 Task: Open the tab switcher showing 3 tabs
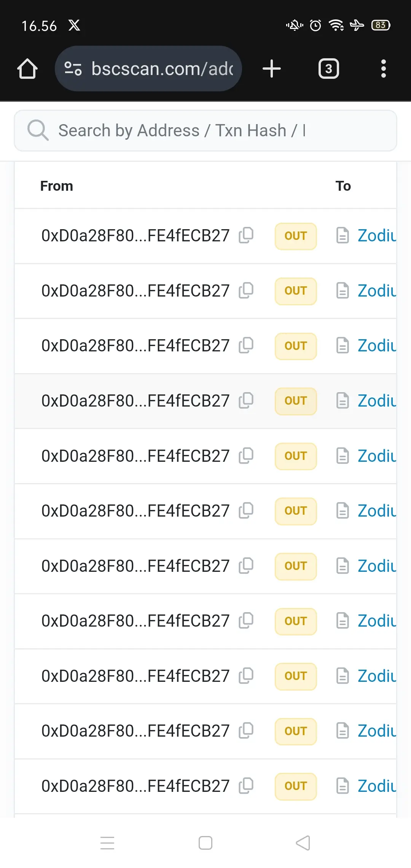[329, 69]
